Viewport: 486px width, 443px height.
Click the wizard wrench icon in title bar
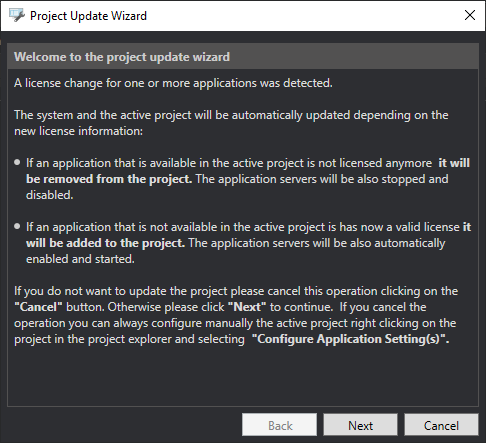16,15
